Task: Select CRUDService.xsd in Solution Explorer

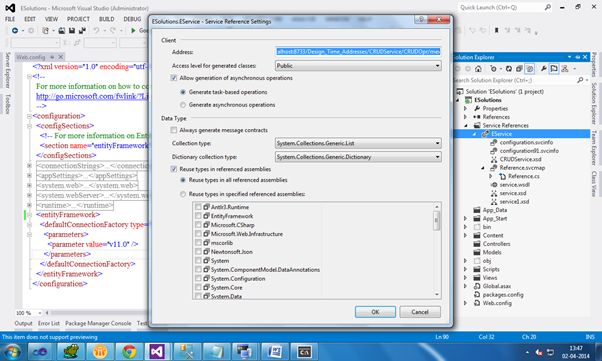Action: (x=520, y=159)
